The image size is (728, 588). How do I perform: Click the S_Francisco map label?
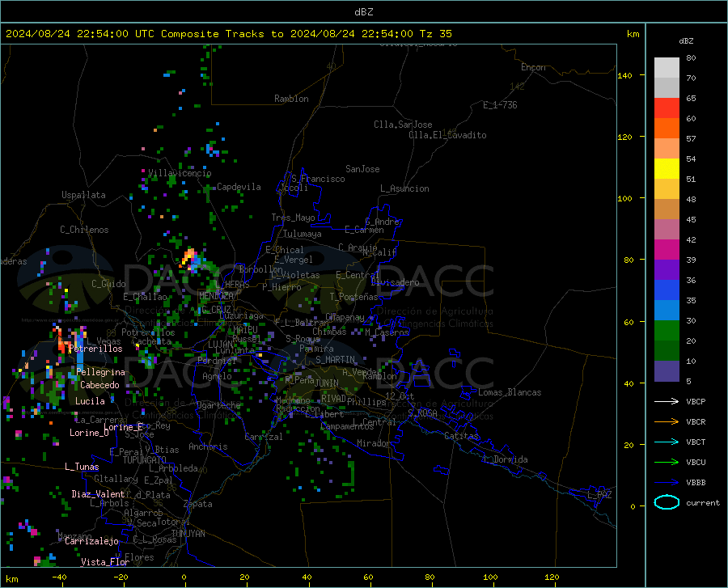318,179
